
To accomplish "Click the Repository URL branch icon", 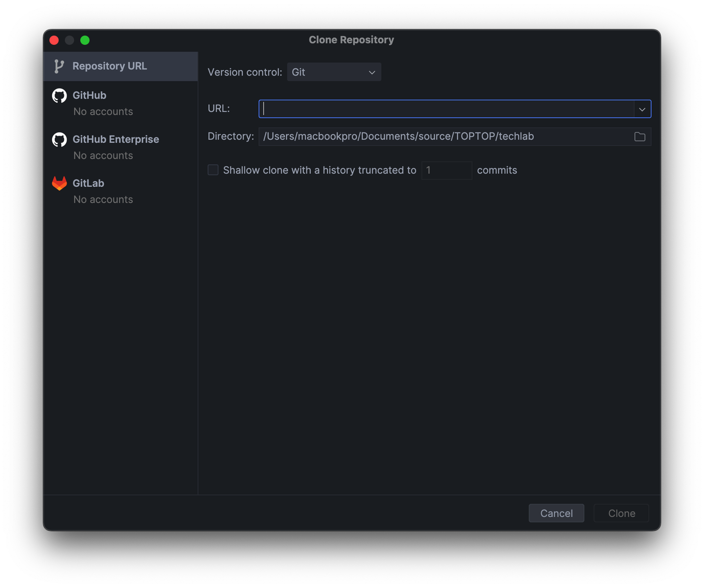I will pyautogui.click(x=59, y=66).
